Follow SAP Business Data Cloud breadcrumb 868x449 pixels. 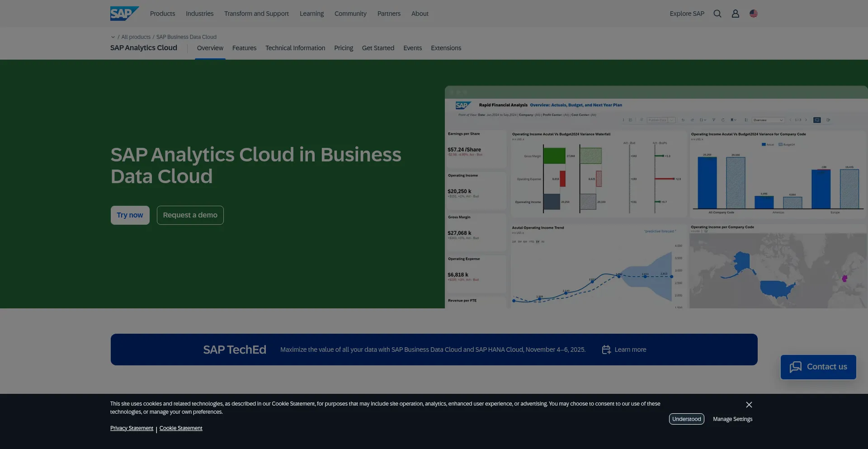tap(186, 37)
